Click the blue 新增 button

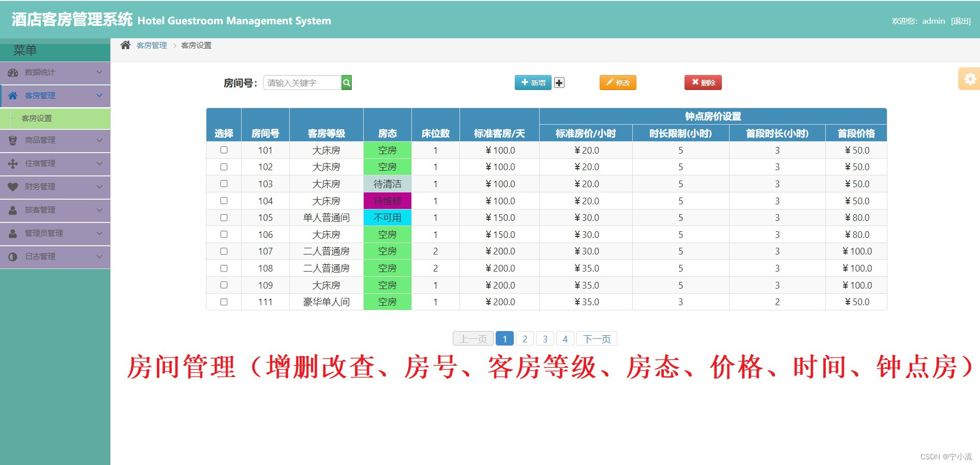point(533,83)
